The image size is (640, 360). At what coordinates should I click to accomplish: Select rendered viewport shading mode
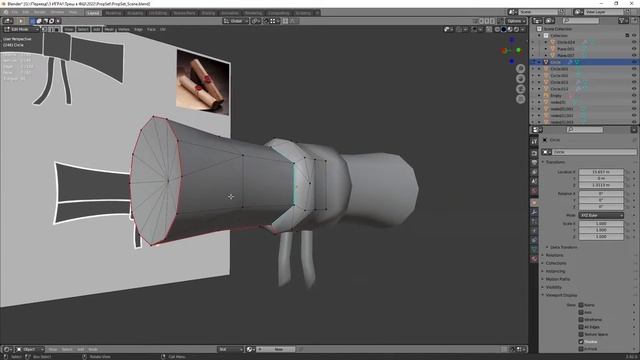(x=516, y=29)
